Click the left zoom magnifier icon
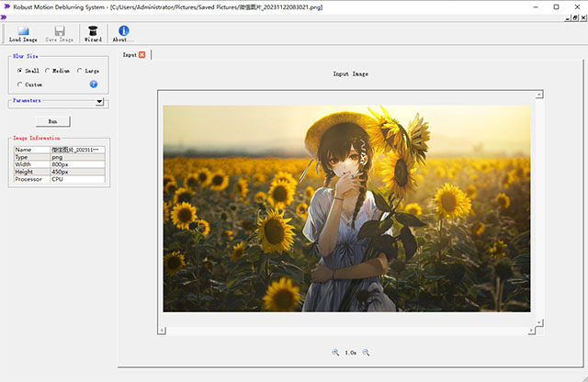 point(336,353)
